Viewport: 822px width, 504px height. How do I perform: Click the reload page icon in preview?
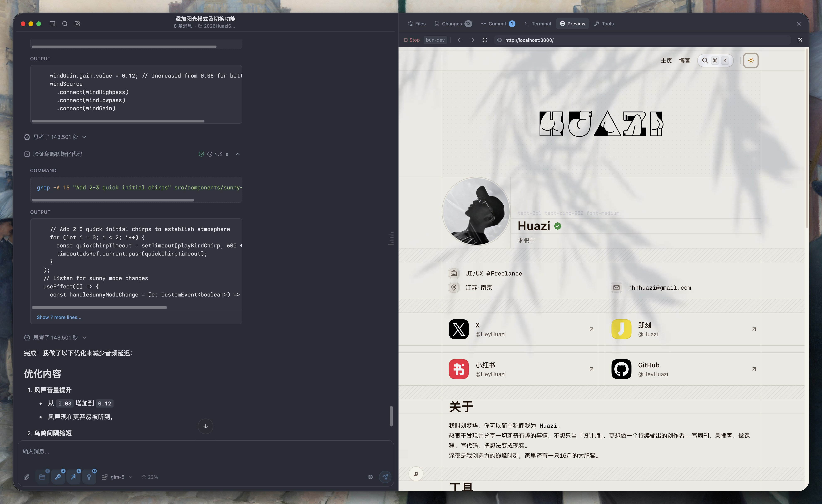click(485, 40)
